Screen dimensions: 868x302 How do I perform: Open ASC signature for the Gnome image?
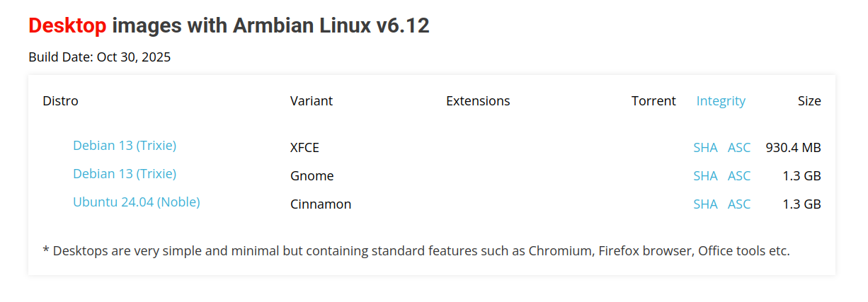click(739, 176)
